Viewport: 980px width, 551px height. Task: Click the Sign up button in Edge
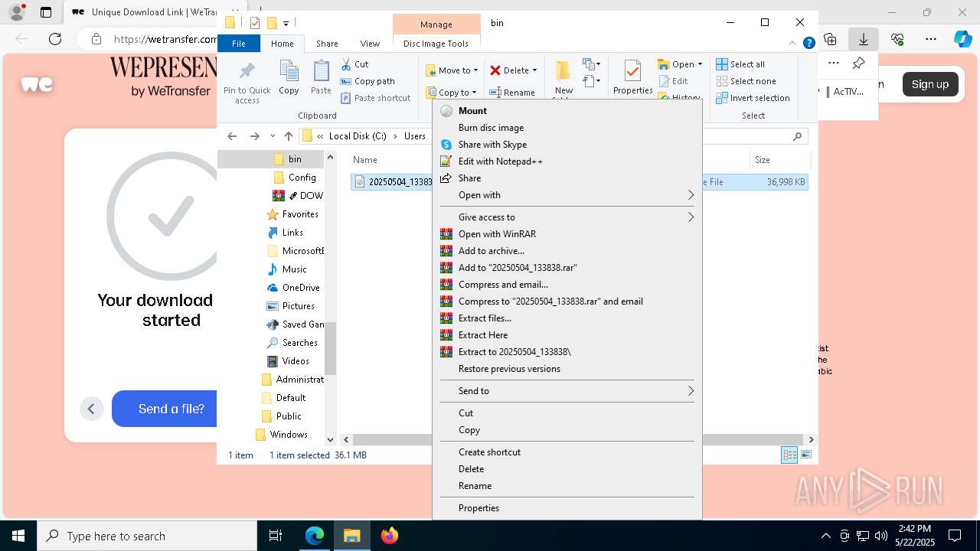click(929, 84)
